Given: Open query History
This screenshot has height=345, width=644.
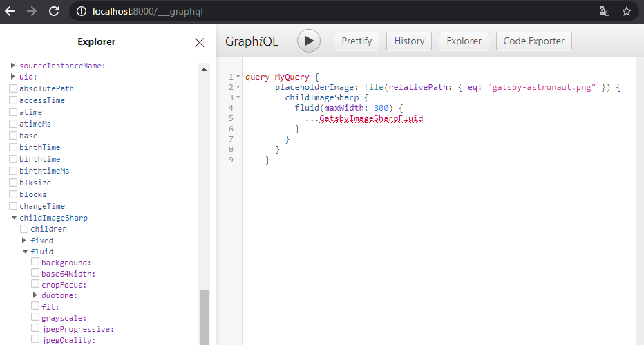Looking at the screenshot, I should pos(409,41).
